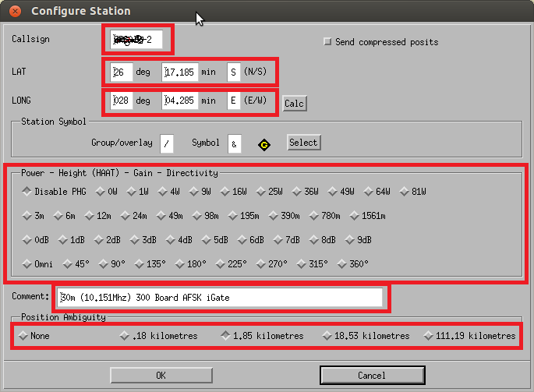Viewport: 534px width, 392px height.
Task: Choose 780m antenna height
Action: (x=325, y=216)
